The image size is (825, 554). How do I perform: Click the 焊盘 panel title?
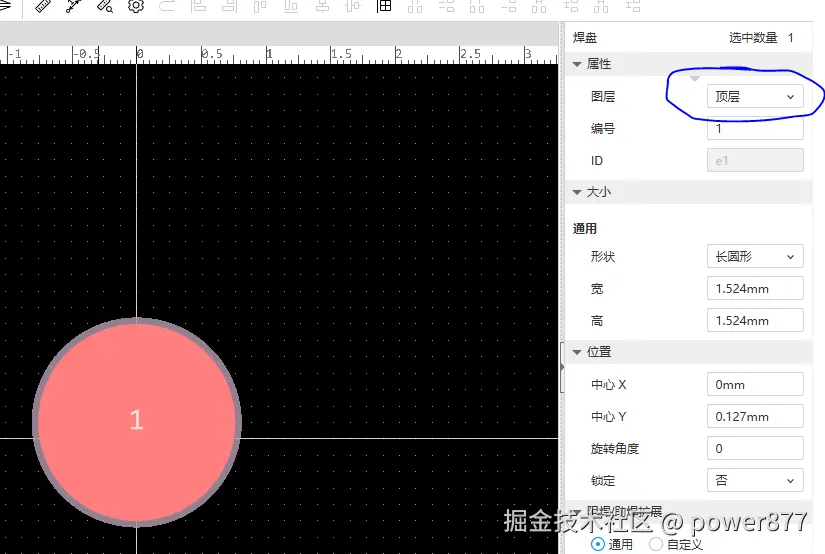pyautogui.click(x=585, y=37)
